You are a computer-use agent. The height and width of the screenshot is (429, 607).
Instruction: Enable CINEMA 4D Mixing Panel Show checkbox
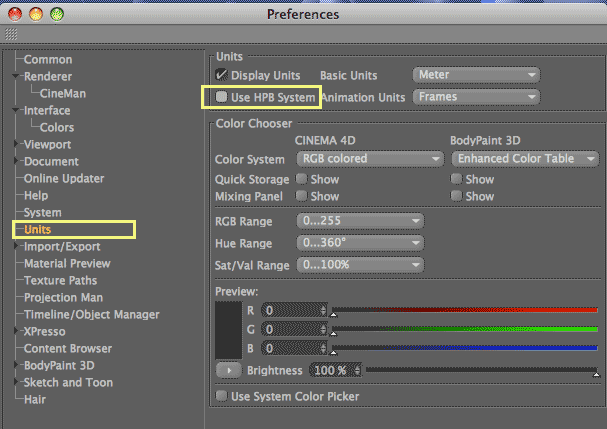tap(301, 196)
